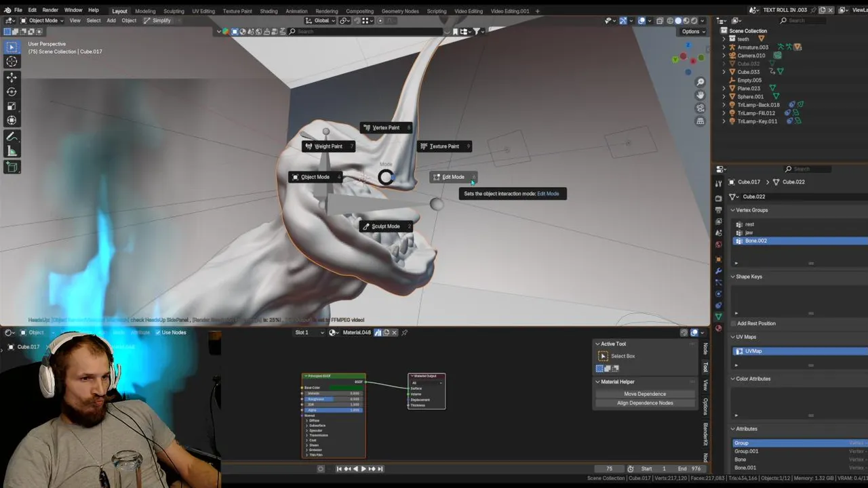Click the current frame field showing 75
This screenshot has height=488, width=868.
609,468
